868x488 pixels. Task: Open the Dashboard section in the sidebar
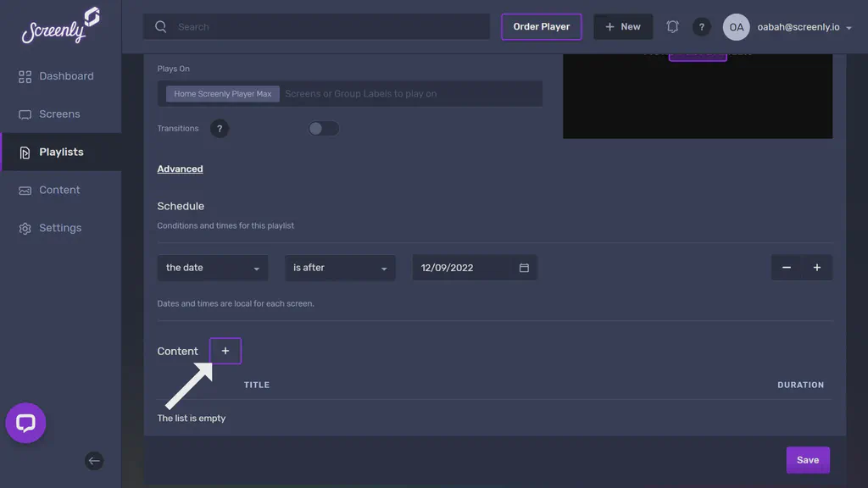point(65,75)
